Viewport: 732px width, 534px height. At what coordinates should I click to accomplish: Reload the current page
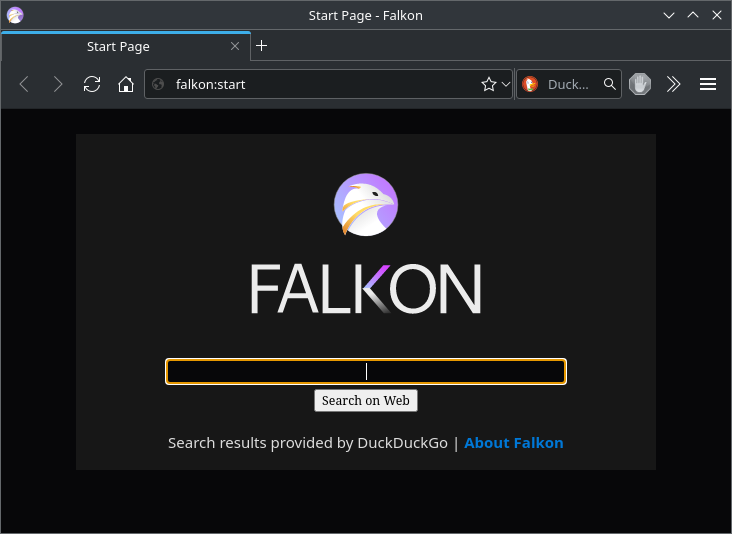92,84
